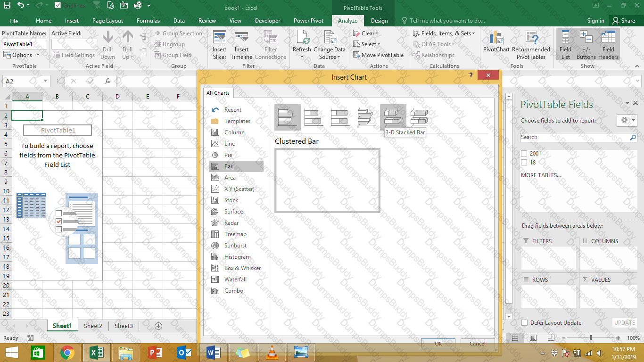Viewport: 644px width, 362px height.
Task: Select the Treemap chart category
Action: (x=236, y=234)
